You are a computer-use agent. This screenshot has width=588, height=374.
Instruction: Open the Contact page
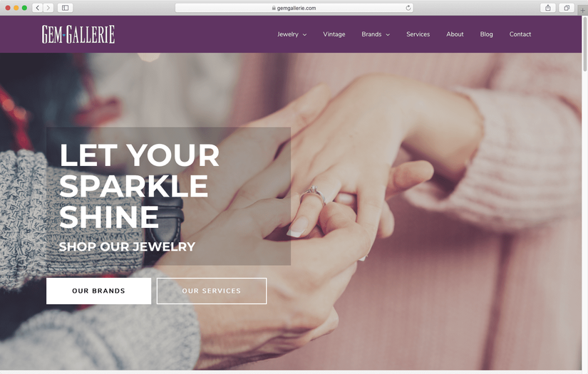tap(520, 34)
